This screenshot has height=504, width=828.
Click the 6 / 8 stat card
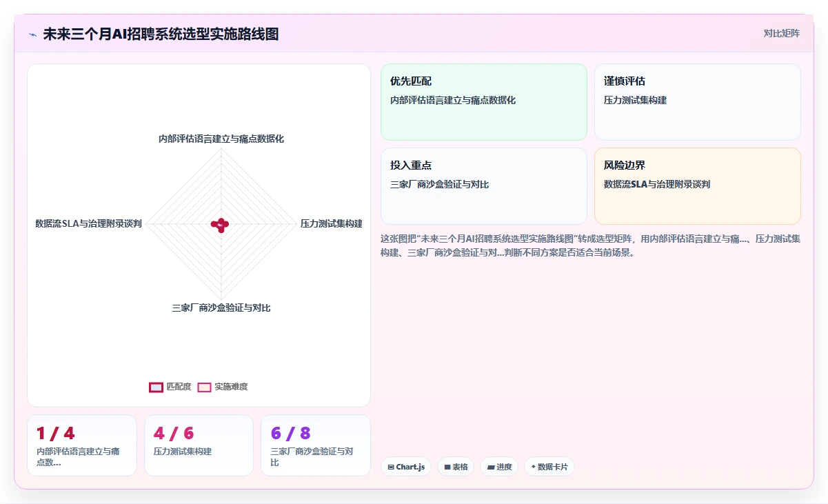[x=316, y=445]
